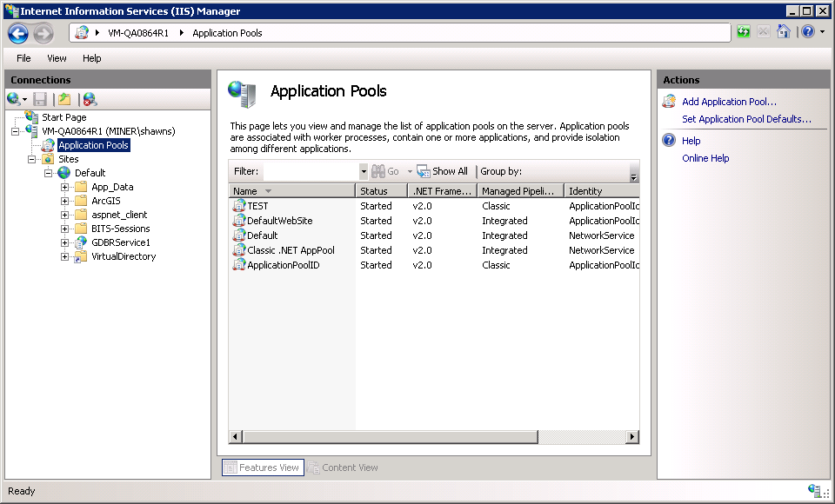The width and height of the screenshot is (835, 504).
Task: Open the View menu
Action: (x=57, y=58)
